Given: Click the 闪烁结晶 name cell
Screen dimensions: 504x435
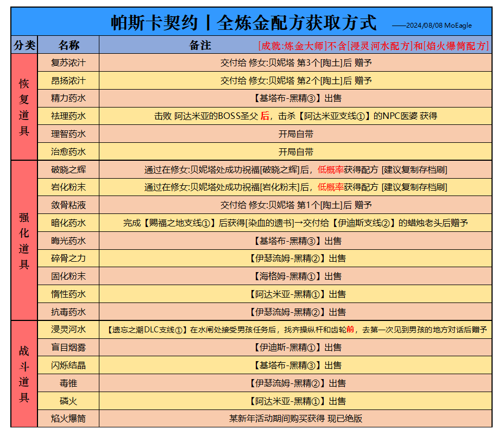Looking at the screenshot, I should [68, 365].
